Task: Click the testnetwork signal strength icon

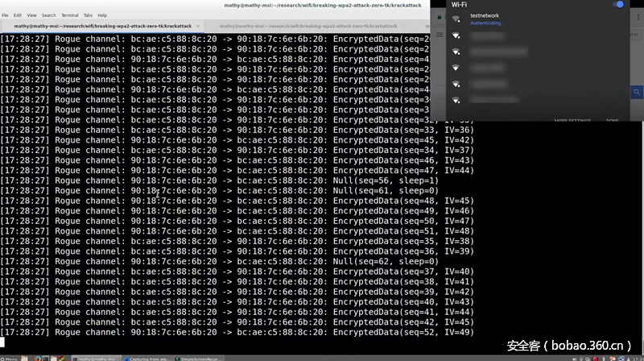Action: pyautogui.click(x=456, y=19)
